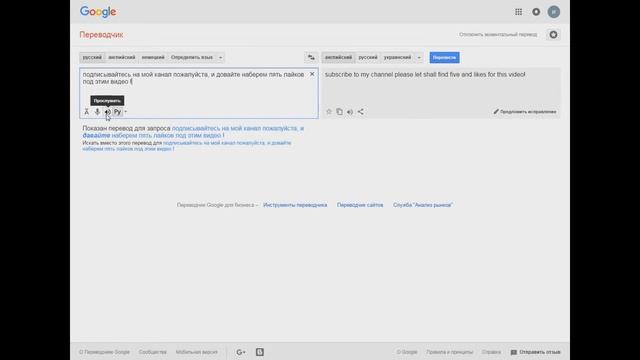Viewport: 640px width, 360px height.
Task: Swap source and target languages
Action: 311,58
